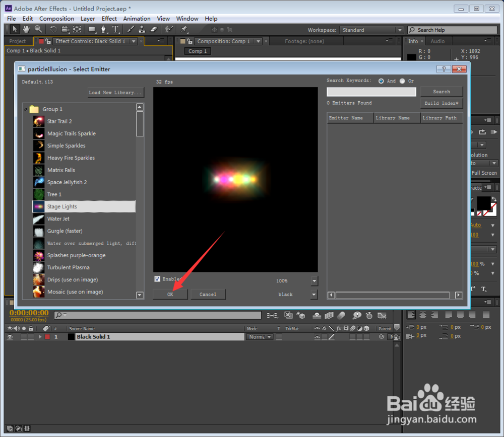The height and width of the screenshot is (437, 504).
Task: Select the Selection arrow tool
Action: click(x=15, y=30)
